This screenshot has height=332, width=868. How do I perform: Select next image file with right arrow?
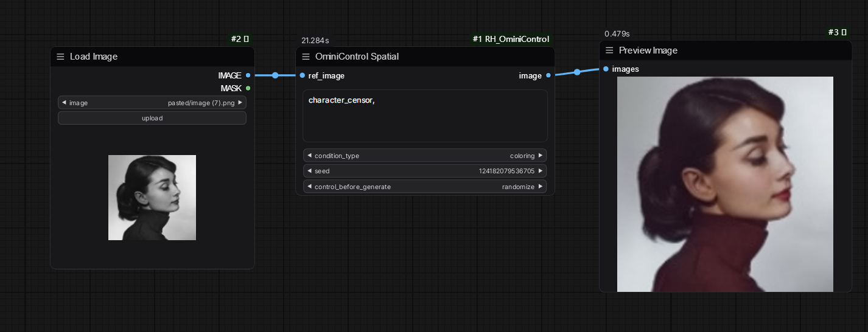(240, 103)
